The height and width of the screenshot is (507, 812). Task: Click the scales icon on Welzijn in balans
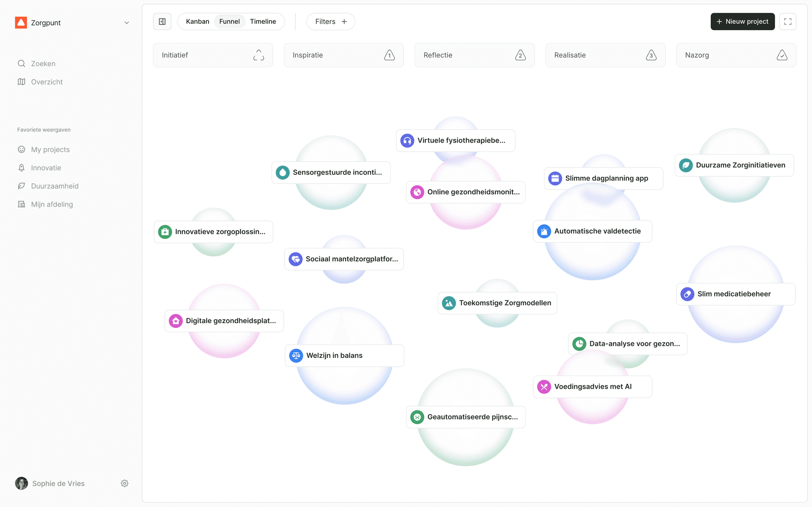click(x=296, y=356)
